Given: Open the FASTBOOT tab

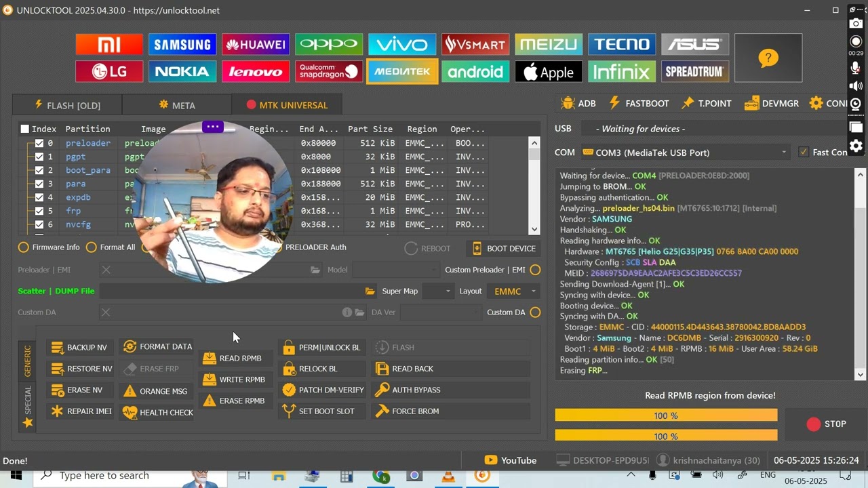Looking at the screenshot, I should [639, 104].
